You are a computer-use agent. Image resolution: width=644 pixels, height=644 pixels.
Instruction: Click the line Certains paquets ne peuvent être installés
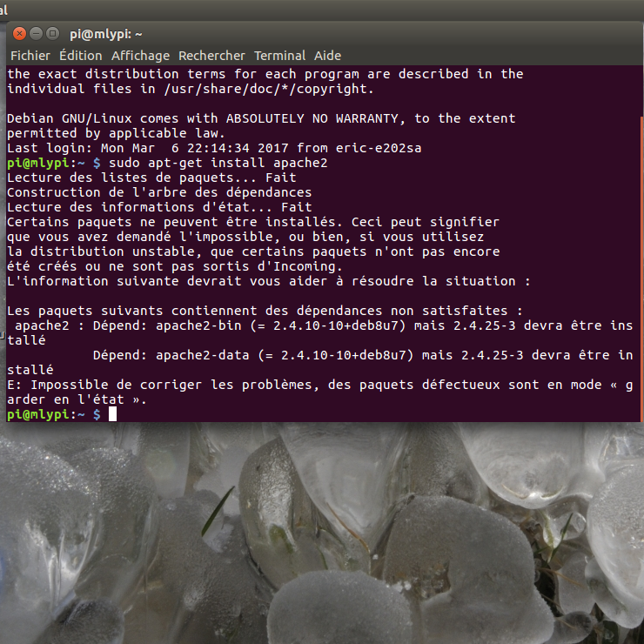(253, 222)
